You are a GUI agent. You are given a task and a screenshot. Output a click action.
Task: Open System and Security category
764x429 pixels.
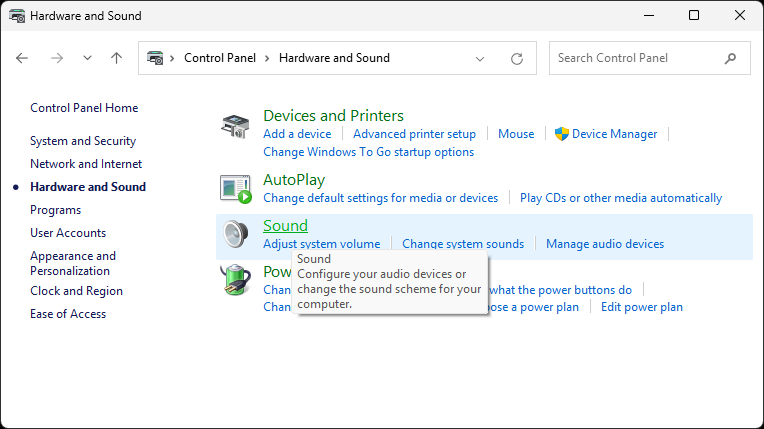pyautogui.click(x=83, y=141)
